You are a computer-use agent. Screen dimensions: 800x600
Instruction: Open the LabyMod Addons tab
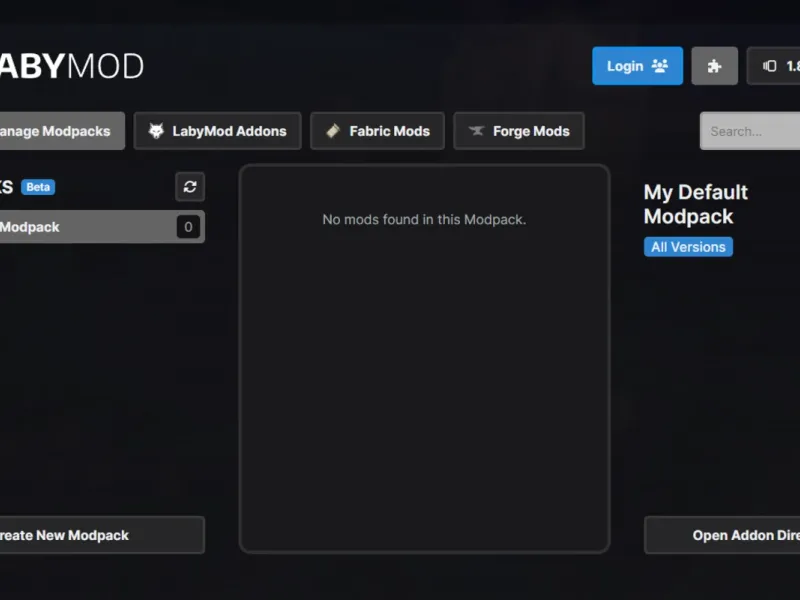pos(217,131)
